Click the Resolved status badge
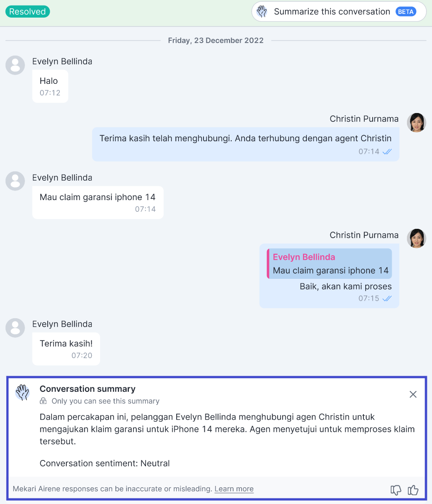The height and width of the screenshot is (504, 432). click(x=28, y=12)
